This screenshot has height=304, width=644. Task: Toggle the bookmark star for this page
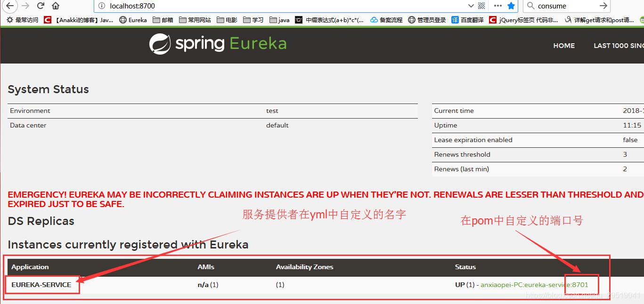511,6
